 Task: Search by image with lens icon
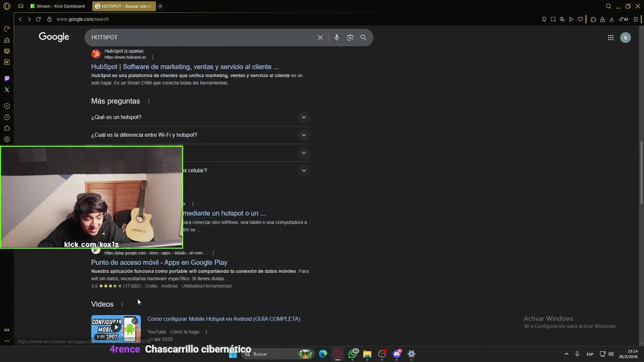[x=350, y=37]
